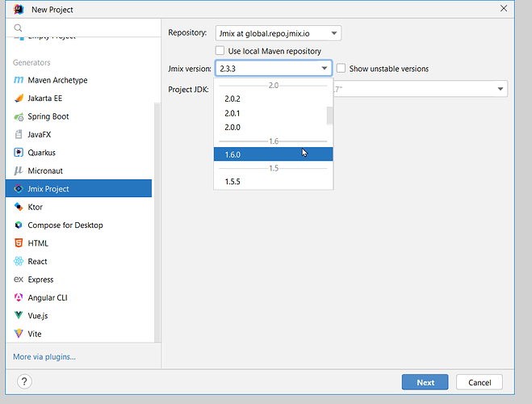Open help with the question mark button
This screenshot has height=404, width=532.
(24, 381)
